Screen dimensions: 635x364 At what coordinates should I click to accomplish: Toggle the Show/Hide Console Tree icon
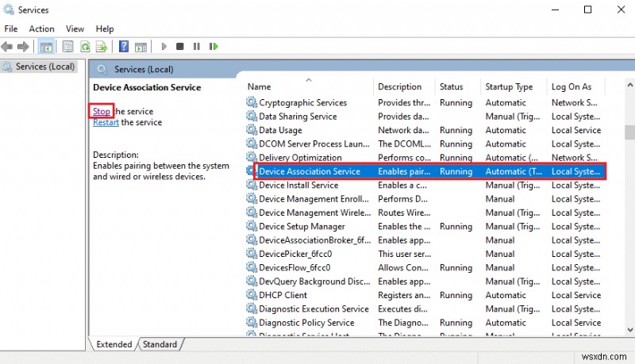point(46,47)
